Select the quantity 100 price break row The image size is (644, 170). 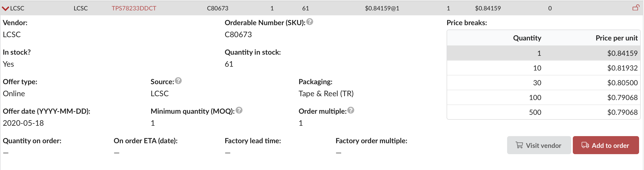543,97
